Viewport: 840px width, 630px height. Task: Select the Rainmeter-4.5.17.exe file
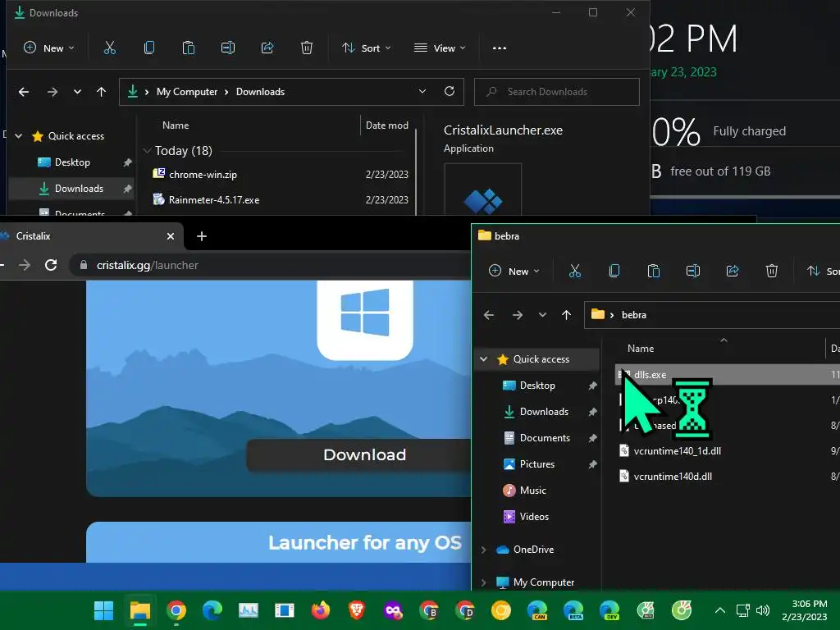tap(279, 200)
